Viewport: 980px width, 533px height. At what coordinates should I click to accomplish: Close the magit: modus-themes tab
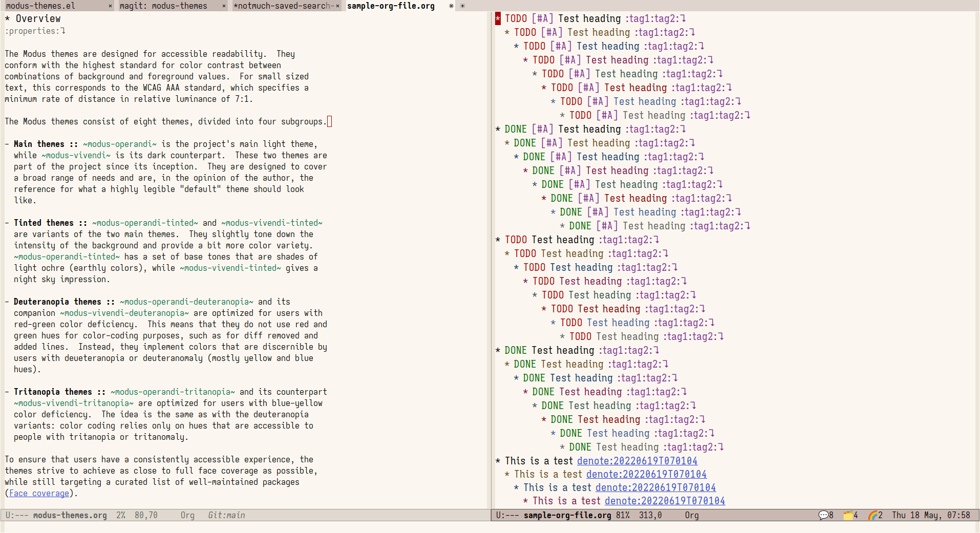pyautogui.click(x=224, y=6)
